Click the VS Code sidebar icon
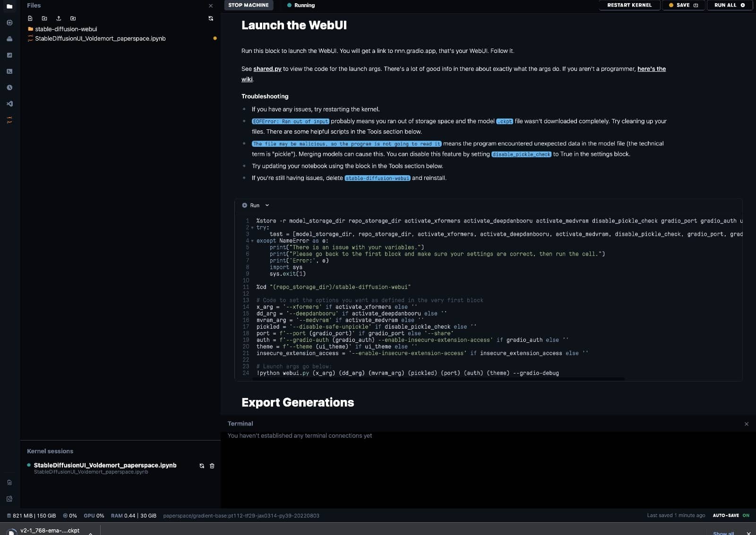This screenshot has width=756, height=535. pos(9,104)
